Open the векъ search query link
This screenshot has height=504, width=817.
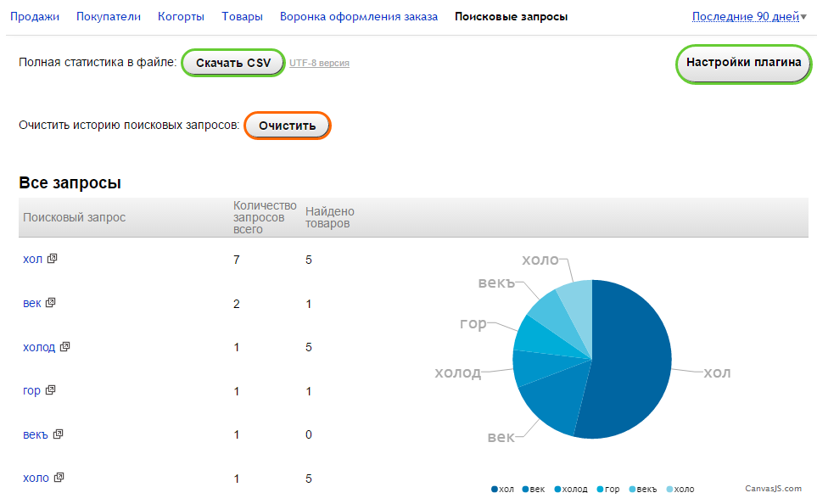[36, 434]
